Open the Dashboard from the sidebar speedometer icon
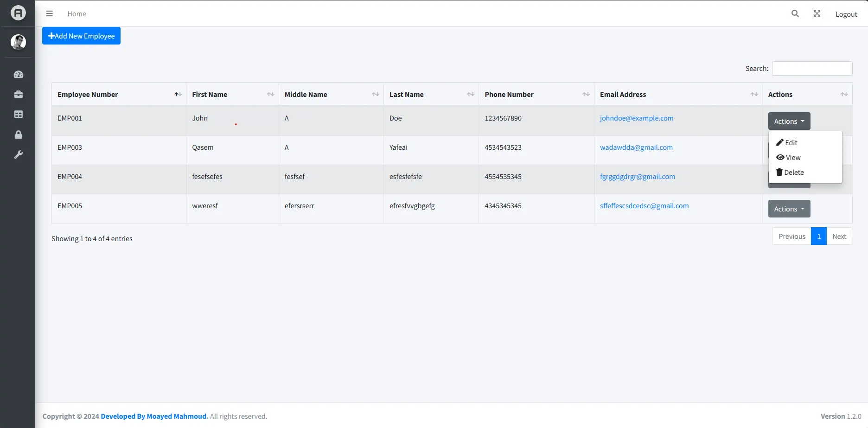 18,74
